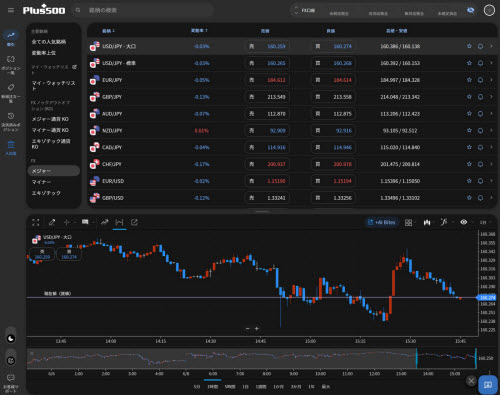Screen dimensions: 500x395
Task: Expand EUR/JPY row chevron
Action: [x=491, y=80]
